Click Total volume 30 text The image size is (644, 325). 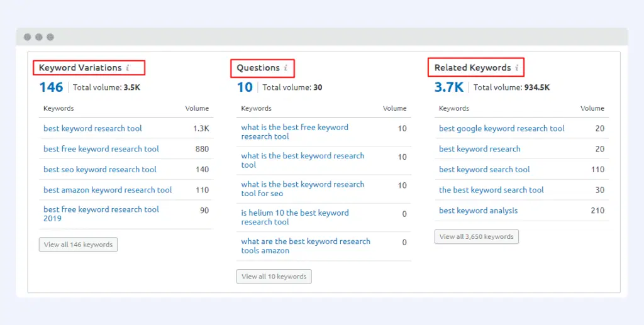(292, 87)
